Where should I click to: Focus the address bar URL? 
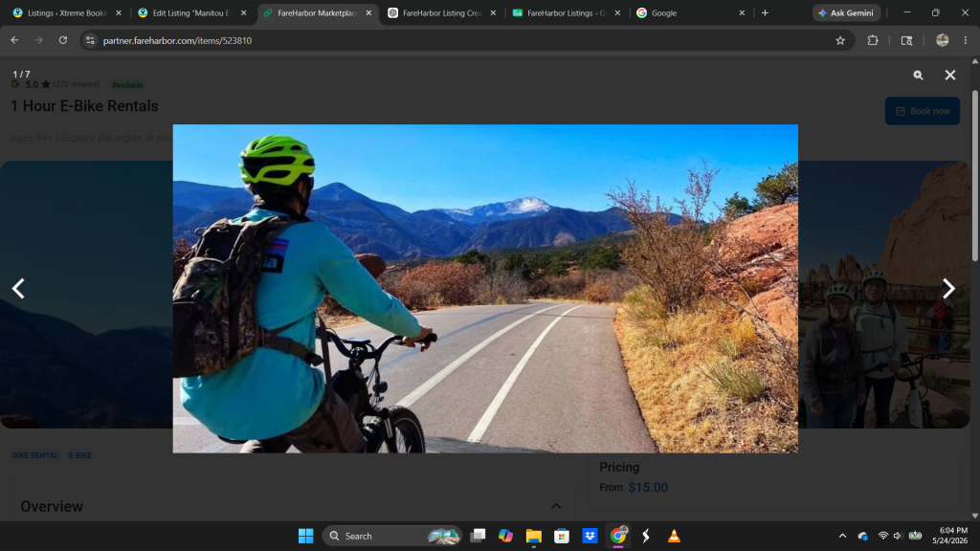[x=177, y=40]
